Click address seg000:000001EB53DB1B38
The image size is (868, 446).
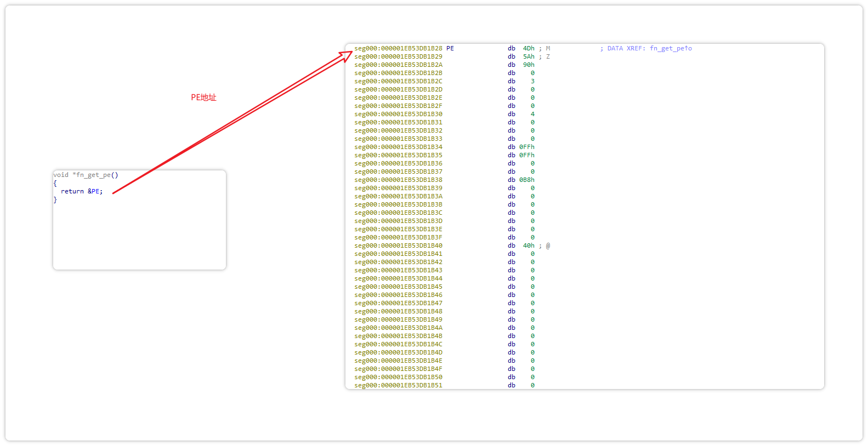398,180
